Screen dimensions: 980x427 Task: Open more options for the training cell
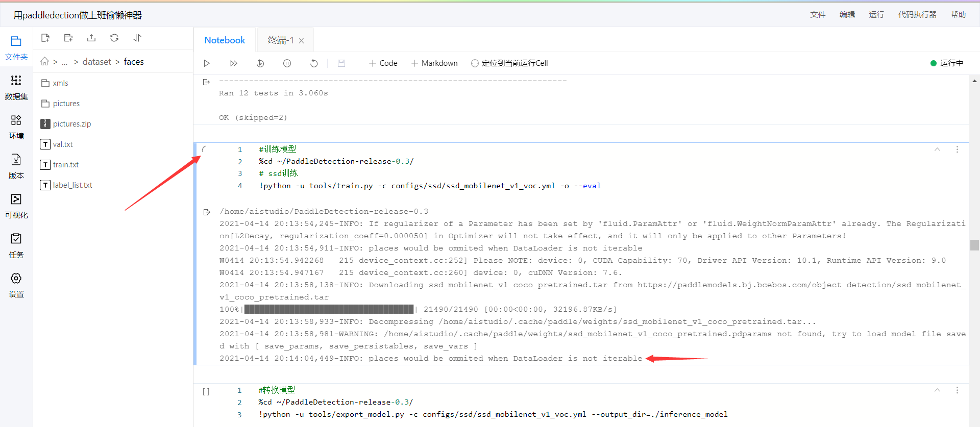pos(957,149)
